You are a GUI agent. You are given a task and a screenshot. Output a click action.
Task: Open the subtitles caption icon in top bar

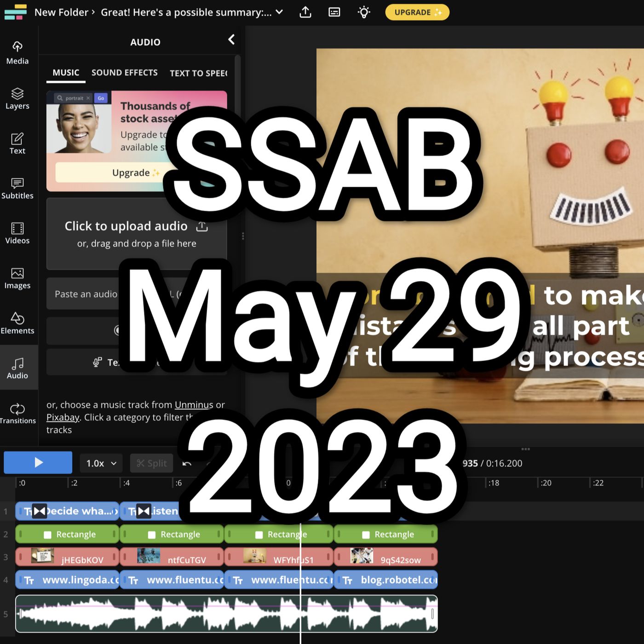334,12
